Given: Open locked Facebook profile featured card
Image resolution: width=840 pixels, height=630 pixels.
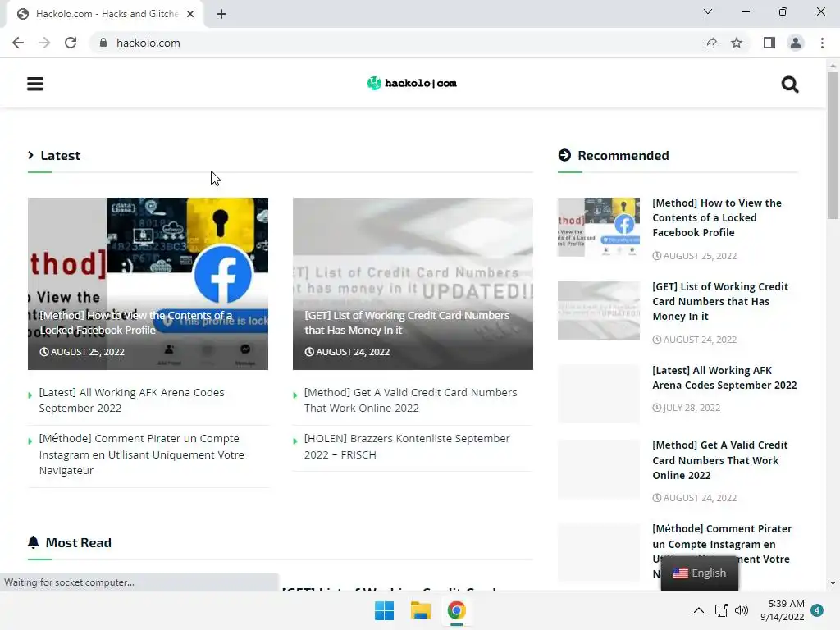Looking at the screenshot, I should 148,283.
